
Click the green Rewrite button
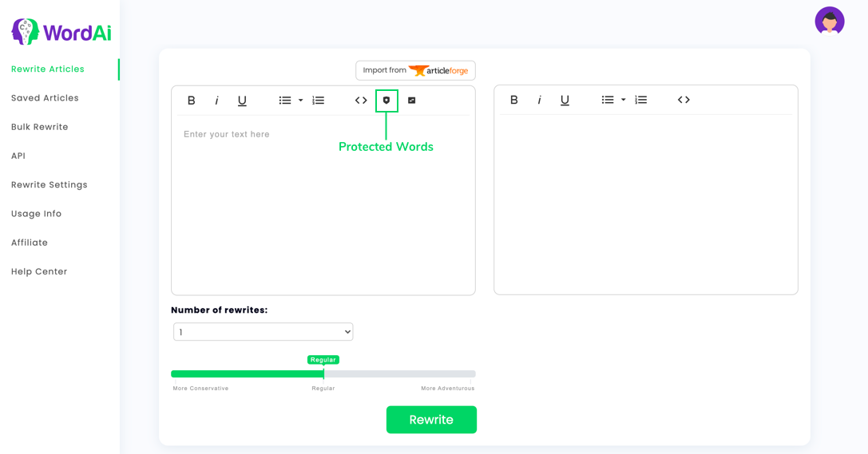(x=431, y=420)
